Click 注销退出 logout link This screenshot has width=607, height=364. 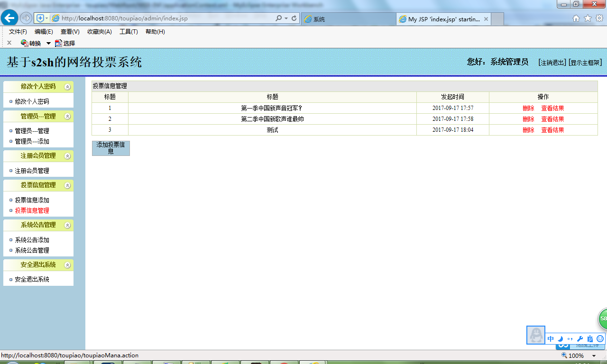pyautogui.click(x=551, y=62)
